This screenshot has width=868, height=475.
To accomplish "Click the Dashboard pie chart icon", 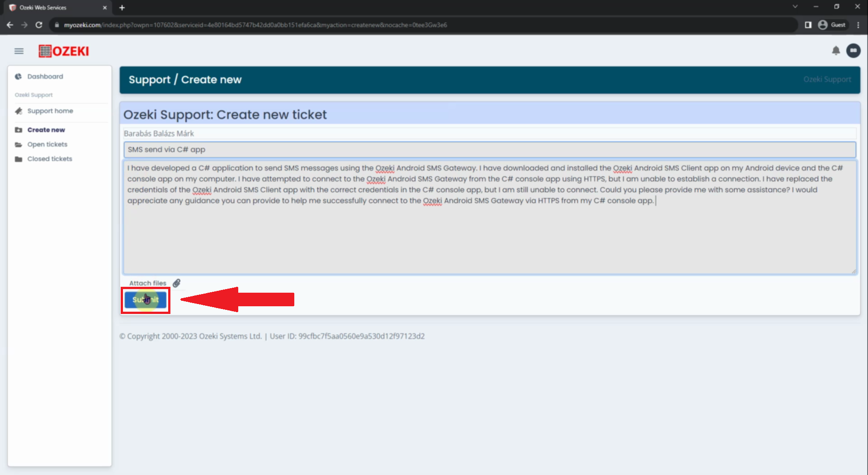I will click(x=19, y=76).
